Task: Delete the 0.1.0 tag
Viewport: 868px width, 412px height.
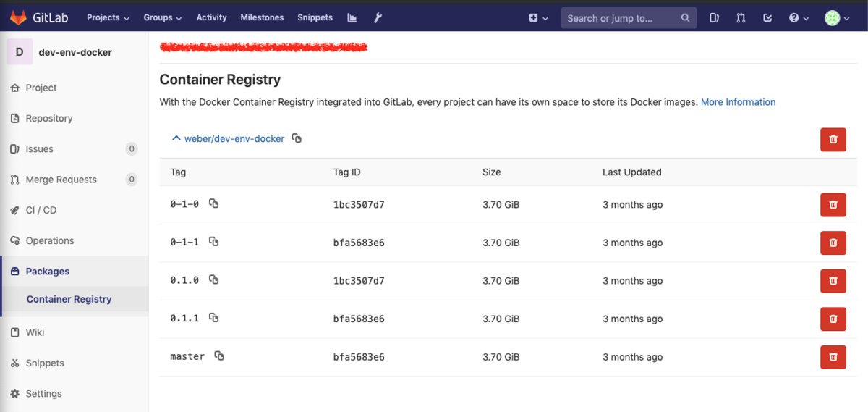Action: click(x=833, y=281)
